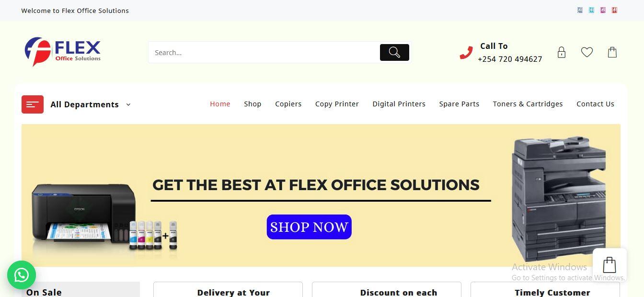This screenshot has width=644, height=297.
Task: Open the account lock icon
Action: point(562,52)
